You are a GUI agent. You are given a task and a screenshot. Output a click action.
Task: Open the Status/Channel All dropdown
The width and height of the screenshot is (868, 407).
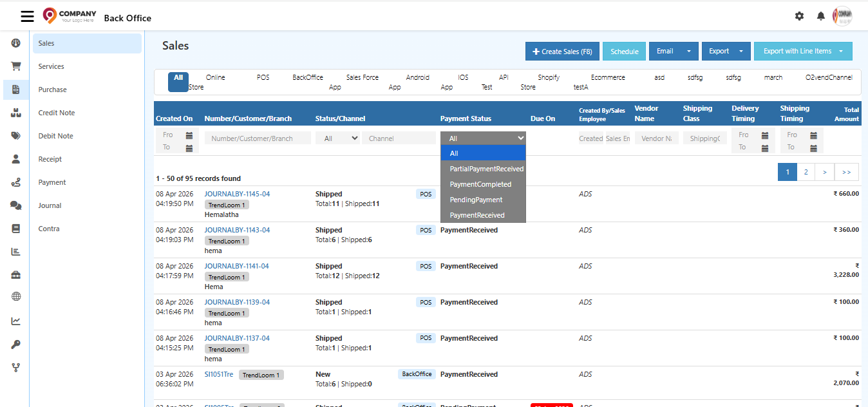click(337, 137)
